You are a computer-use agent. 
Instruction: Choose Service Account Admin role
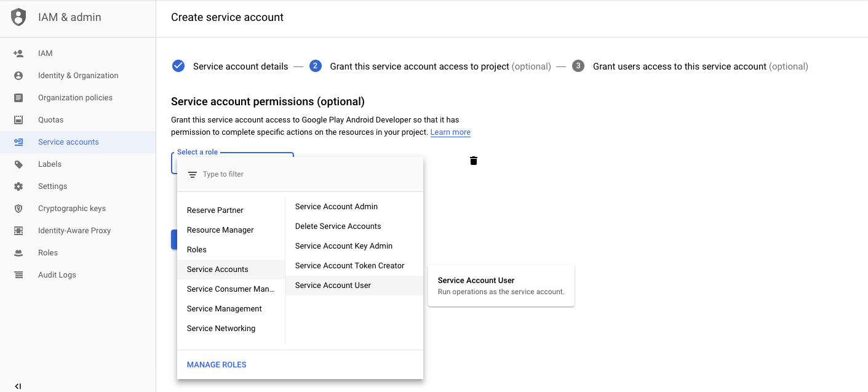pyautogui.click(x=354, y=207)
